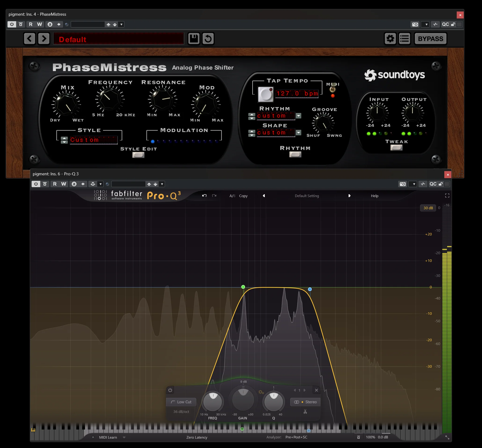
Task: Click the Pro-Q 3 piano display icon
Action: (x=33, y=430)
